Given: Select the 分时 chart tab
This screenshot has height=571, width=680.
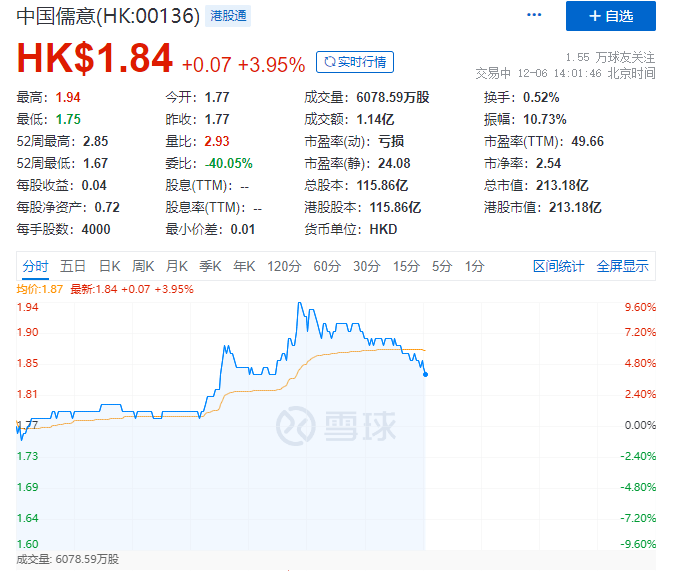Looking at the screenshot, I should click(x=36, y=266).
